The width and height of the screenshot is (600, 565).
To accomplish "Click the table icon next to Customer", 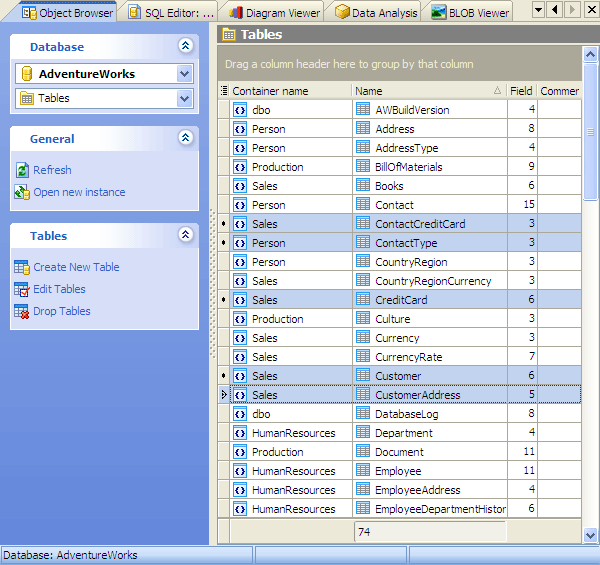I will [x=363, y=376].
